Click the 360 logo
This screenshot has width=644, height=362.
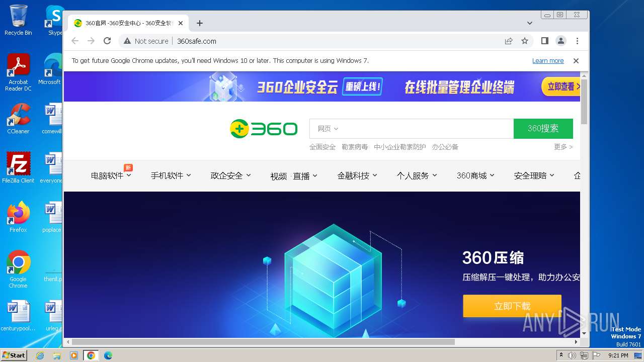pyautogui.click(x=264, y=129)
